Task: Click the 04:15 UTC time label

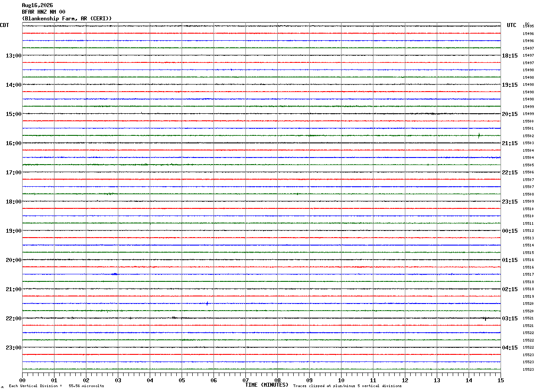Action: [x=509, y=347]
